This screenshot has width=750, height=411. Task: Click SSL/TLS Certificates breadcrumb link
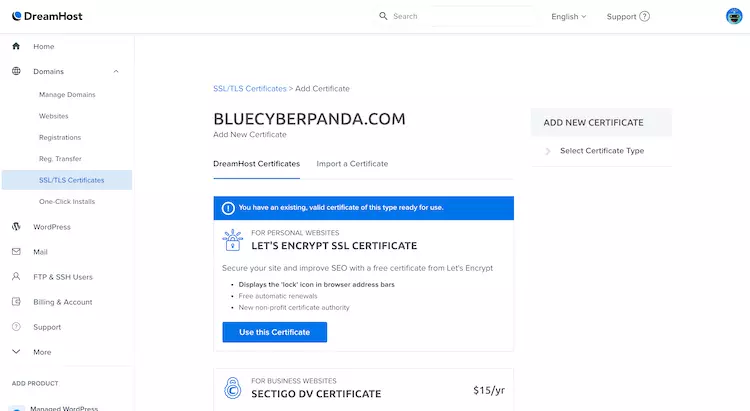[250, 89]
